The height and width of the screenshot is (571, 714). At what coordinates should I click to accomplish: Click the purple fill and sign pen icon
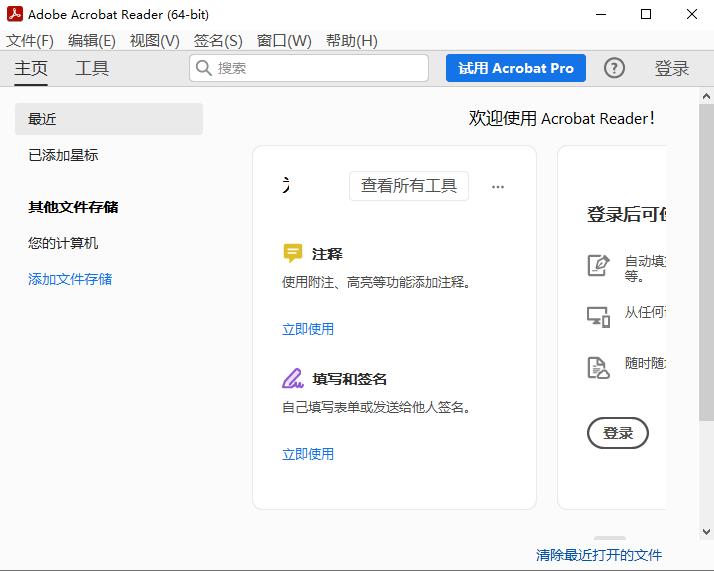(292, 378)
